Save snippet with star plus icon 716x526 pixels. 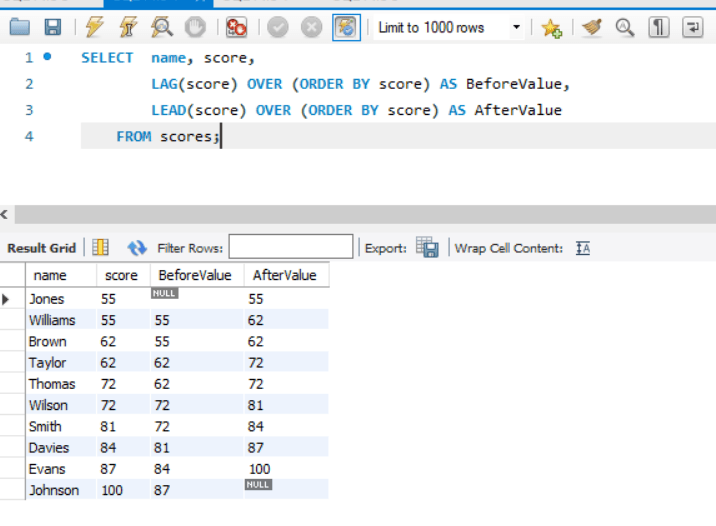click(551, 28)
